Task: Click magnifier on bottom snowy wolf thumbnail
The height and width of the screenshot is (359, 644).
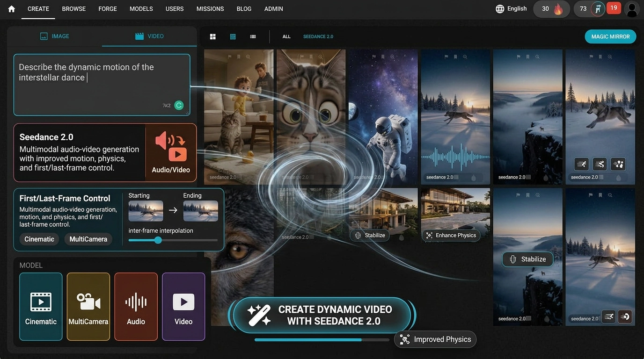Action: [609, 195]
